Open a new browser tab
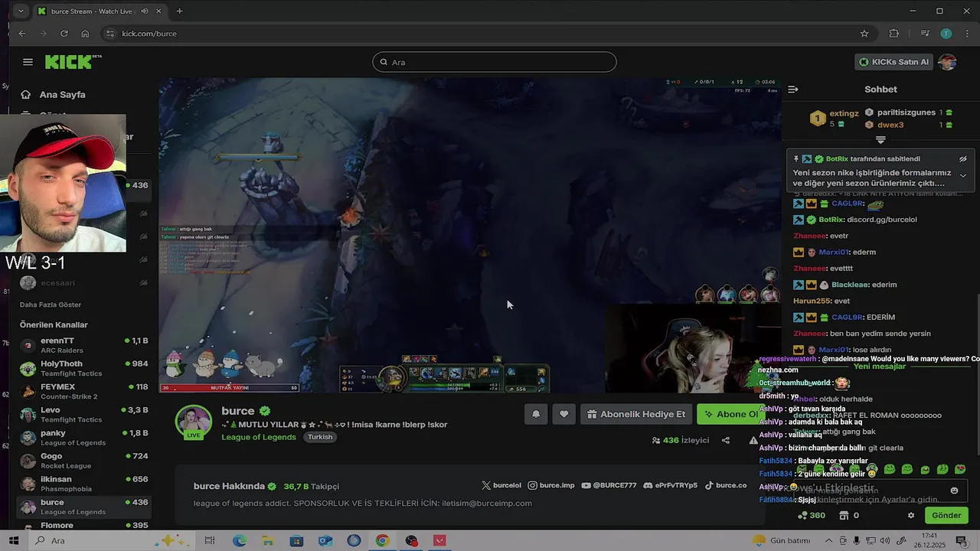The image size is (980, 551). pos(179,11)
